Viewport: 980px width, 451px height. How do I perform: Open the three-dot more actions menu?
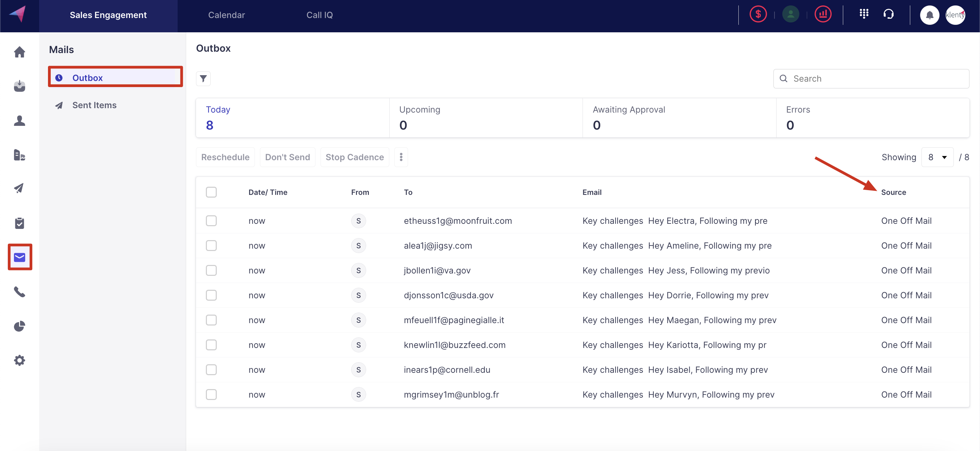tap(401, 157)
